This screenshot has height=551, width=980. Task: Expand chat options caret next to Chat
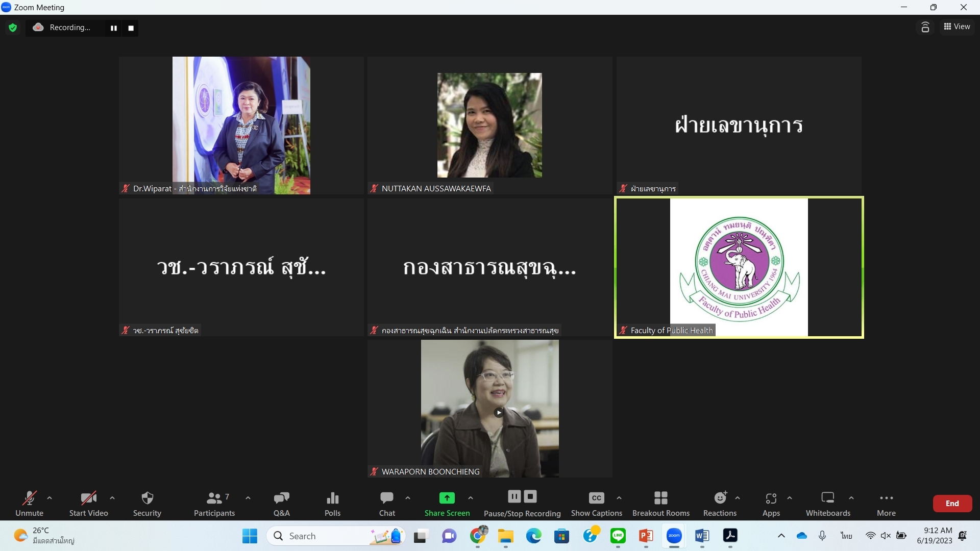coord(408,498)
